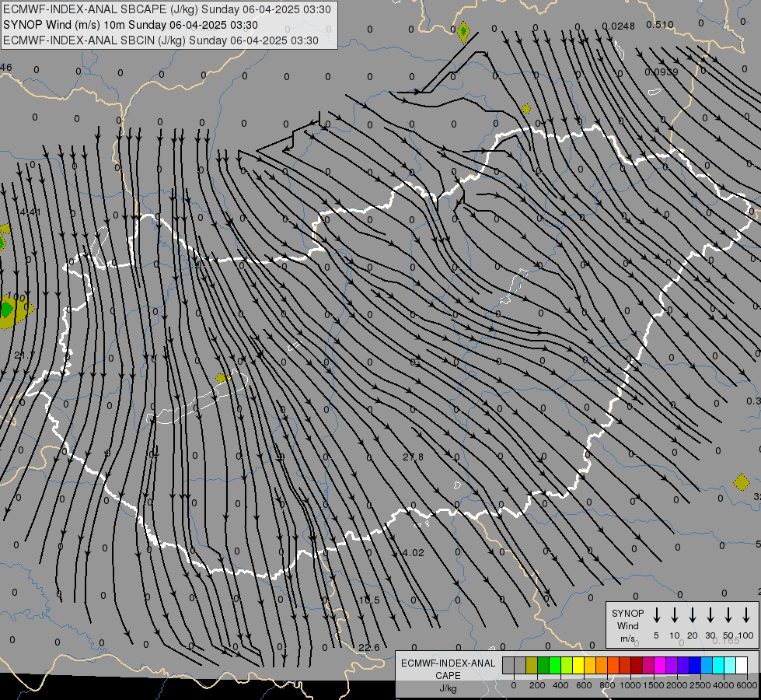This screenshot has height=700, width=761.
Task: Click the olive CAPE patch on Lake Balaton
Action: [x=222, y=378]
